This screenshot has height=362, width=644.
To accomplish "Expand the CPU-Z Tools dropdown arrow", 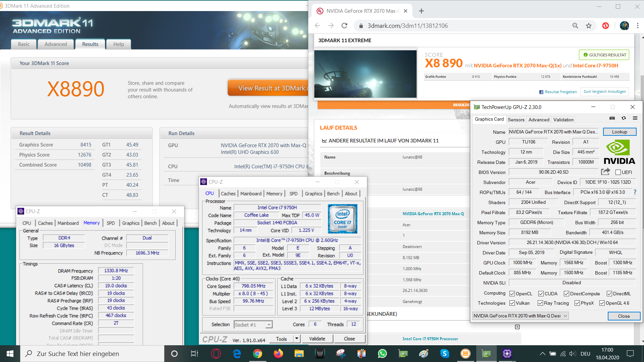I will pos(297,339).
